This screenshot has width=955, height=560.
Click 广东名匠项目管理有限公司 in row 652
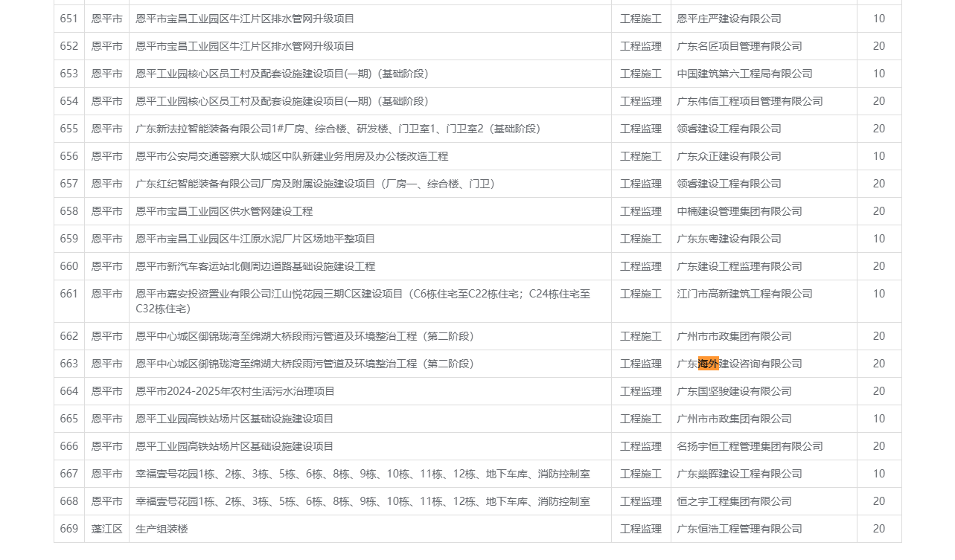[739, 46]
